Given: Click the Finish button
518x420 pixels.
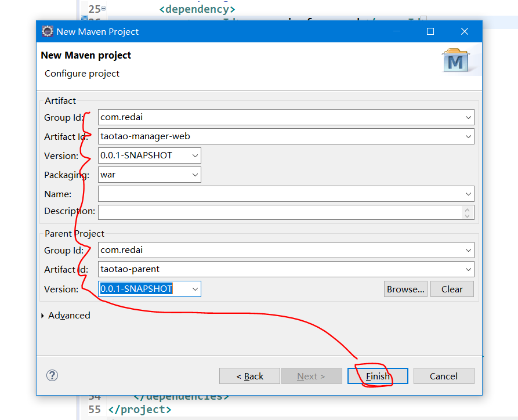Looking at the screenshot, I should point(378,376).
